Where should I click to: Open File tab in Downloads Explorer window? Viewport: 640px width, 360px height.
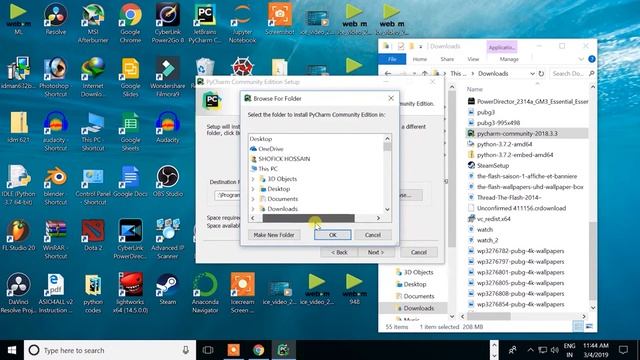pos(392,59)
